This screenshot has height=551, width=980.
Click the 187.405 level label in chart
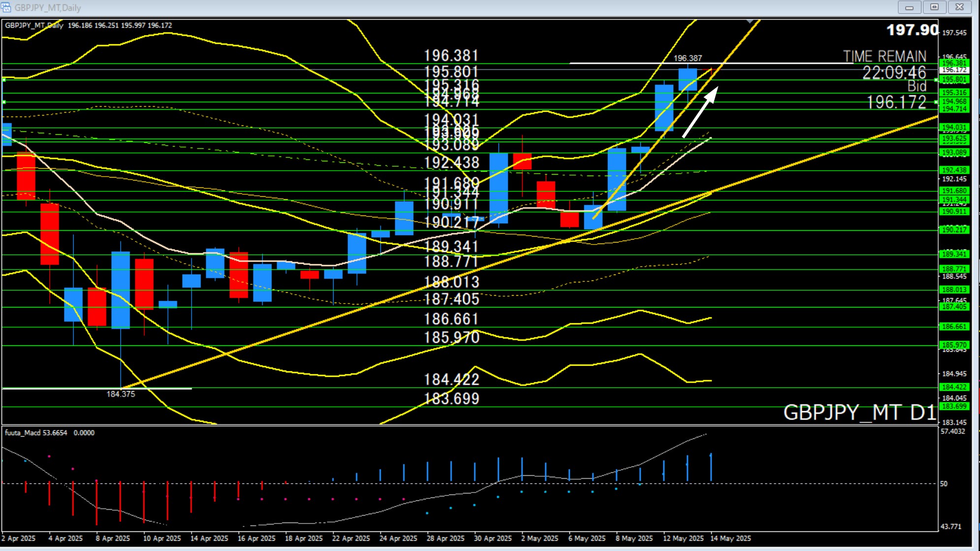(x=451, y=299)
